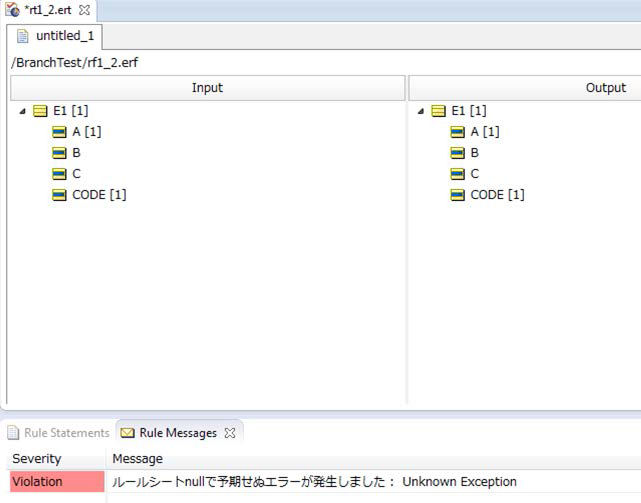Click attribute B icon in Input panel
Screen dimensions: 641x503
coord(59,153)
